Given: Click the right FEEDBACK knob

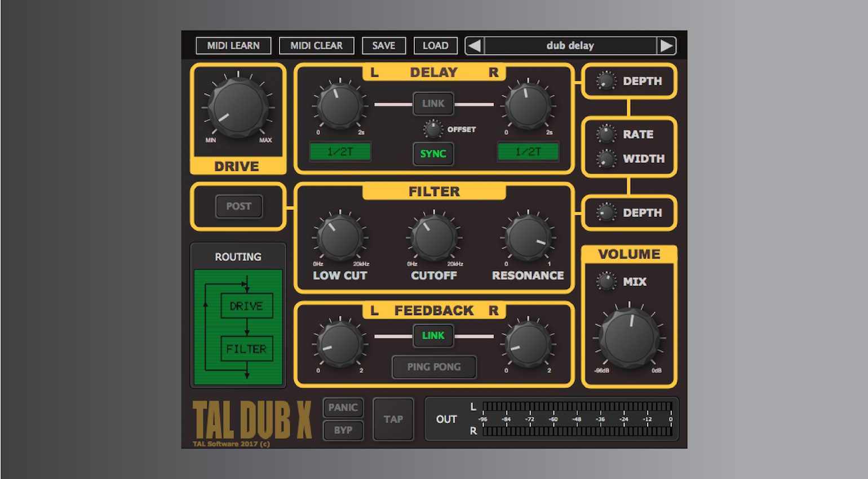Looking at the screenshot, I should coord(528,344).
